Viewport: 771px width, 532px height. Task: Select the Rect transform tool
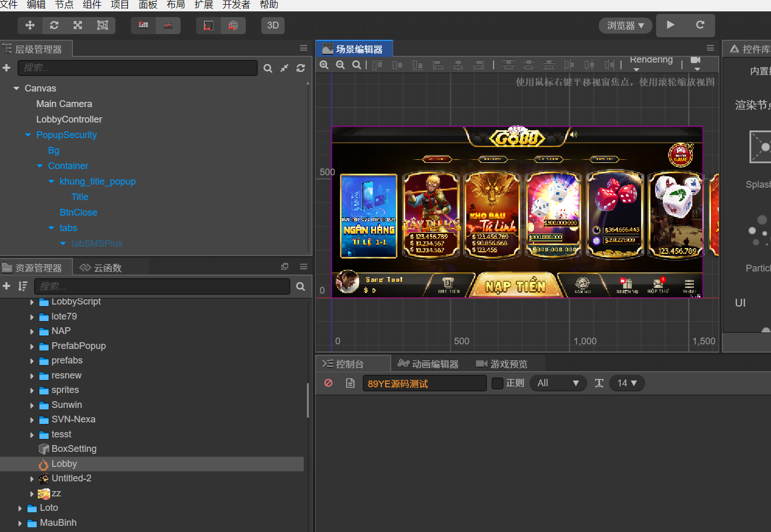click(x=102, y=25)
